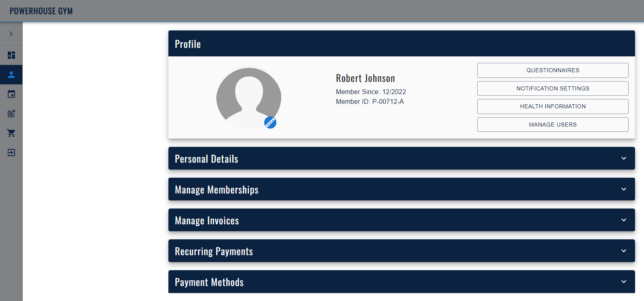This screenshot has height=301, width=644.
Task: Click the logout icon in sidebar
Action: pyautogui.click(x=11, y=153)
